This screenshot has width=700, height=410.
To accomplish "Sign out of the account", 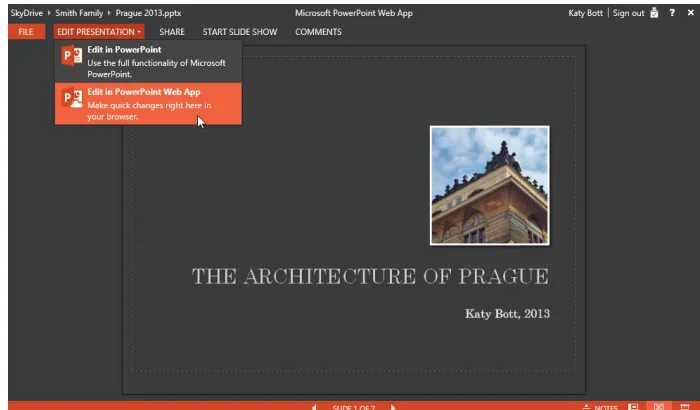I will pos(629,13).
